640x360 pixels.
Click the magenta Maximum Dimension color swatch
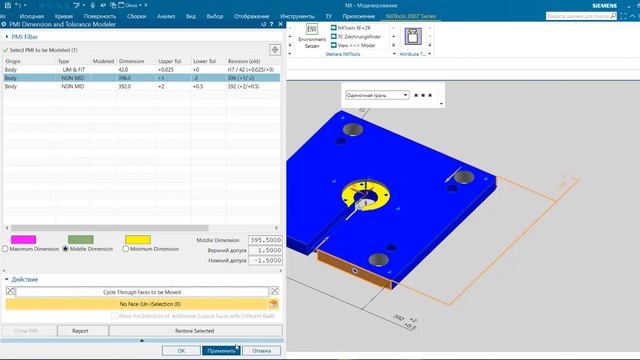(x=23, y=240)
